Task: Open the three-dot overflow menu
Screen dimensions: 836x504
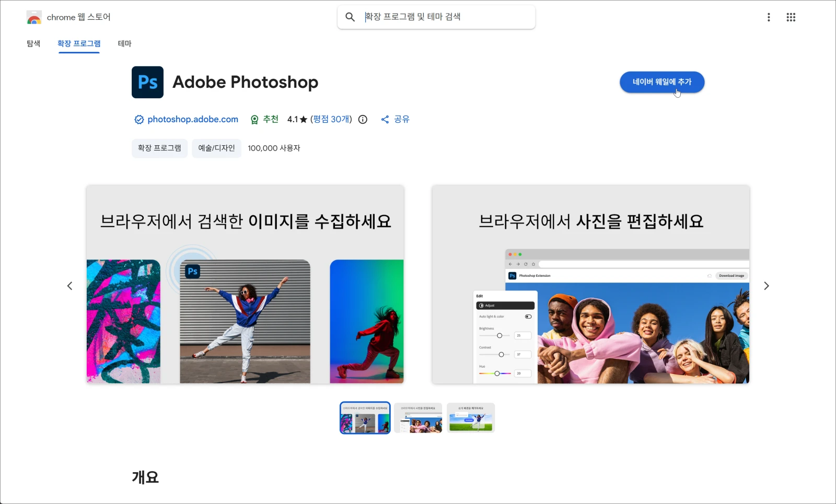Action: (x=769, y=17)
